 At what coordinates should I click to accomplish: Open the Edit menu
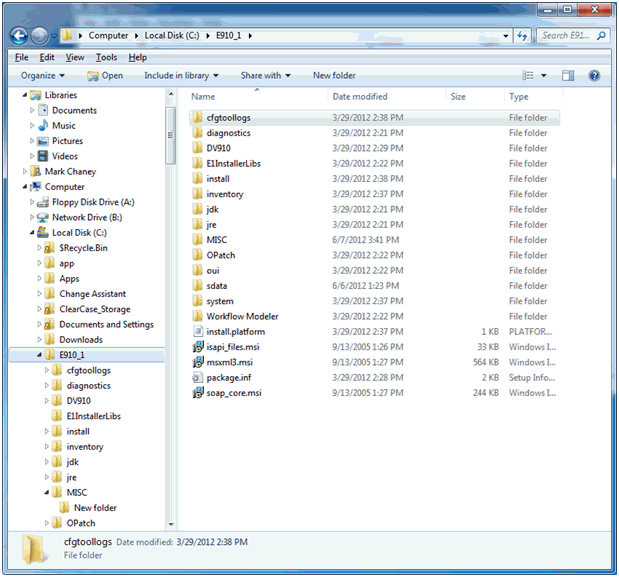47,58
